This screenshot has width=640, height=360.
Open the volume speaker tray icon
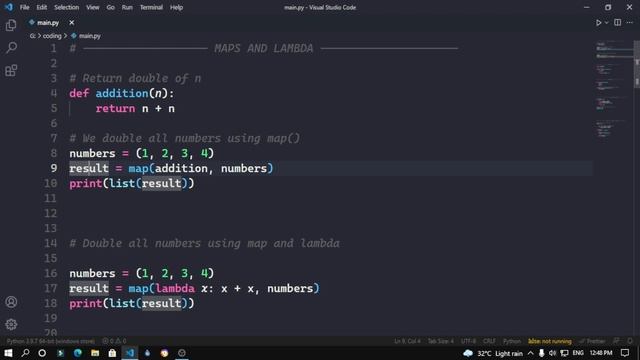[552, 353]
